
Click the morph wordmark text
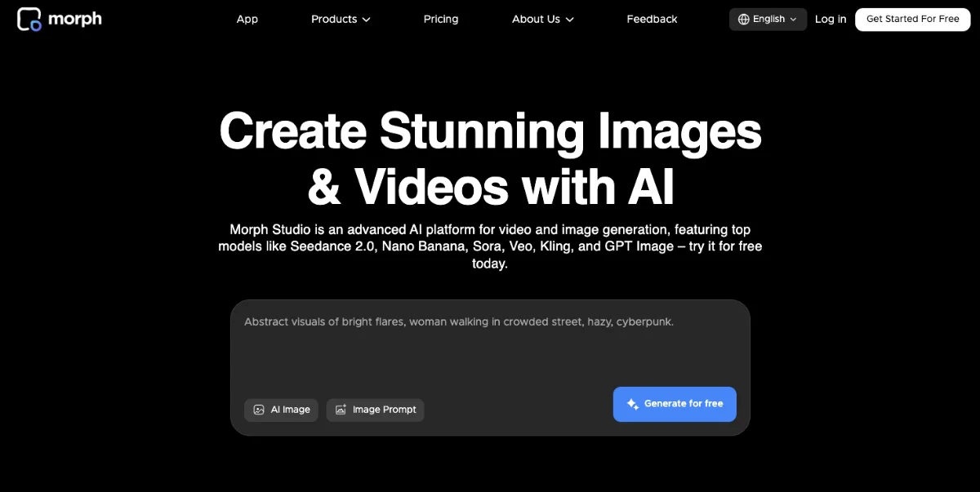[x=74, y=19]
